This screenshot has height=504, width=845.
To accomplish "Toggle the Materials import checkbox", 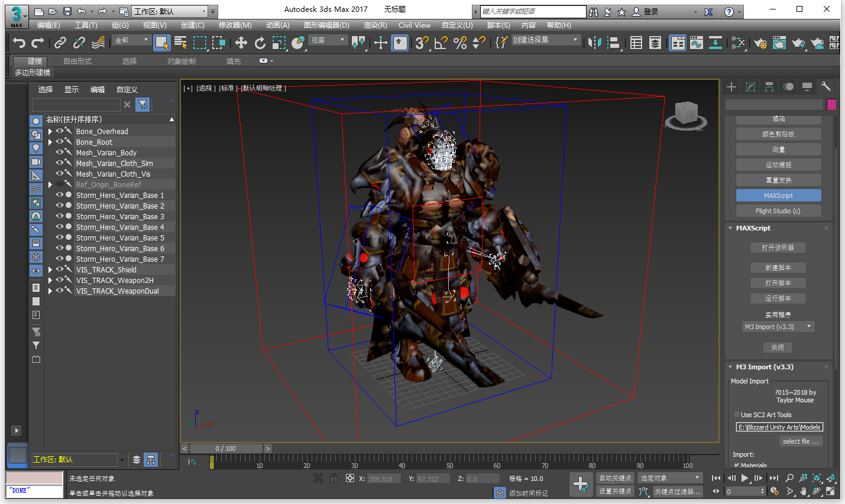I will tap(737, 466).
